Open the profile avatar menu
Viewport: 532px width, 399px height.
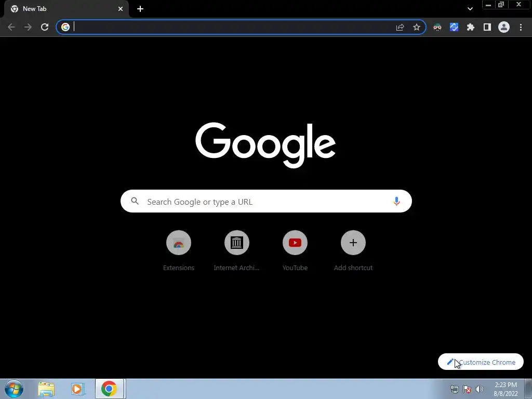[504, 27]
